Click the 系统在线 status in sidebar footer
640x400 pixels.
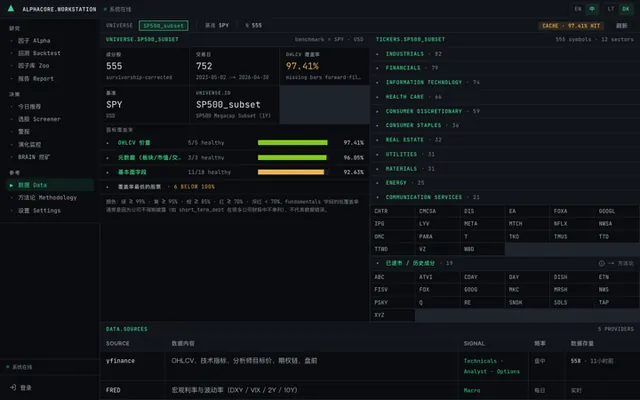pos(19,367)
